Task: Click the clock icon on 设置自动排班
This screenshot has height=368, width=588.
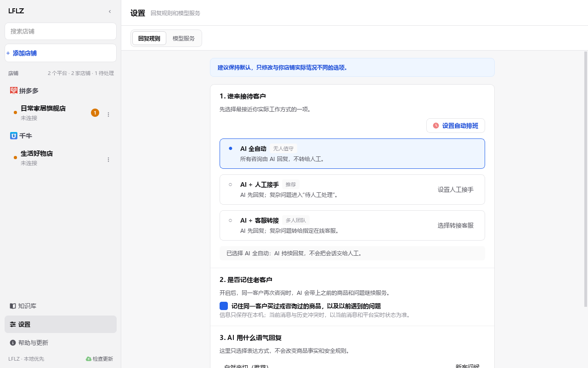Action: [x=436, y=126]
